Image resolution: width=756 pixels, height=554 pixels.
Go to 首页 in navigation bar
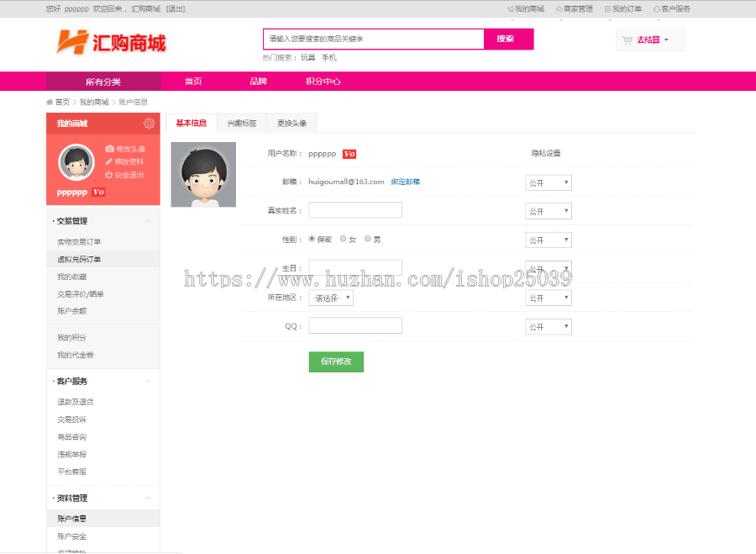click(193, 81)
